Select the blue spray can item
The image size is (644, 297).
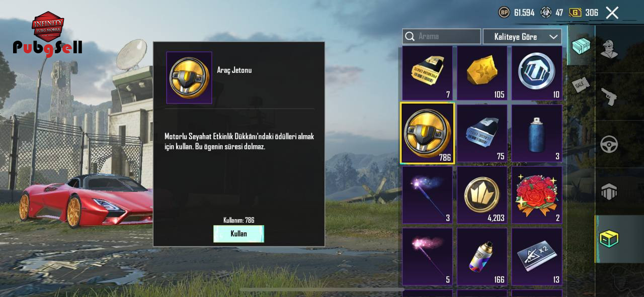pos(537,133)
